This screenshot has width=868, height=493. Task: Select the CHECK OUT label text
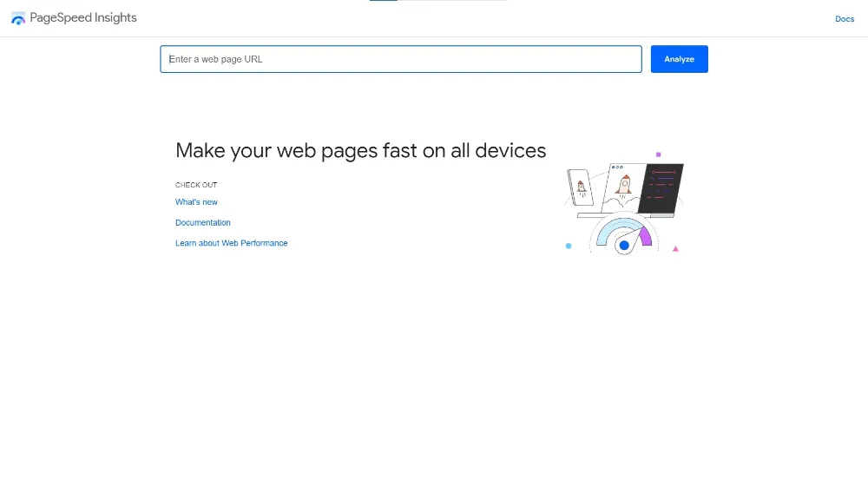pyautogui.click(x=196, y=185)
